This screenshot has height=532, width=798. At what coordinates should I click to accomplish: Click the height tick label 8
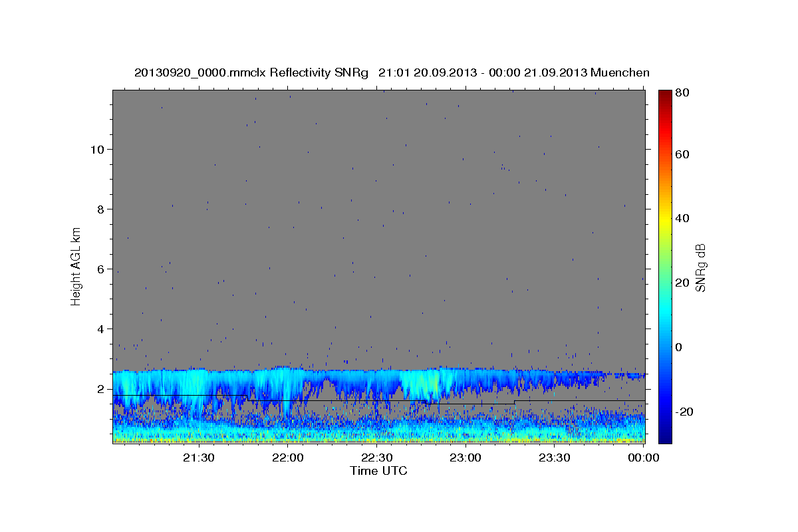101,209
